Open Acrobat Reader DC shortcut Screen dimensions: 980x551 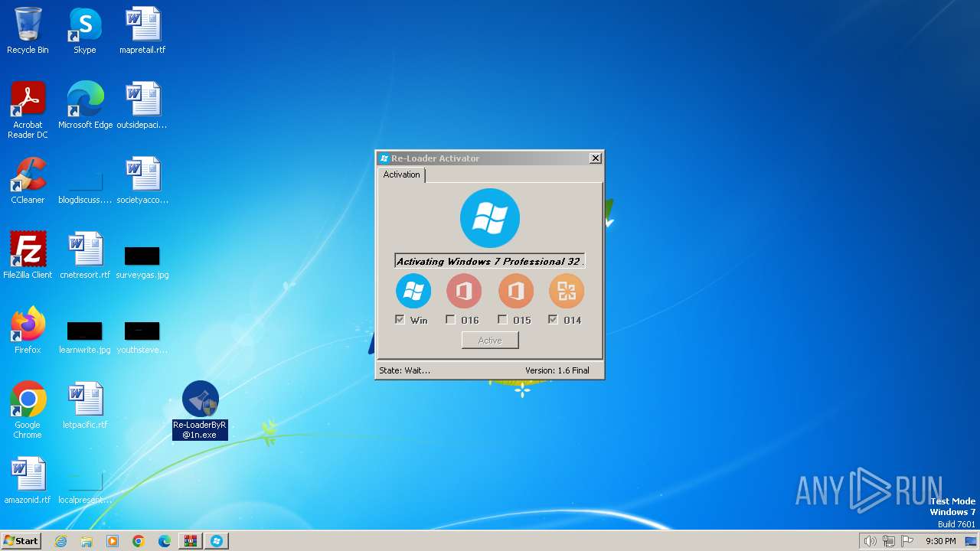pyautogui.click(x=28, y=110)
